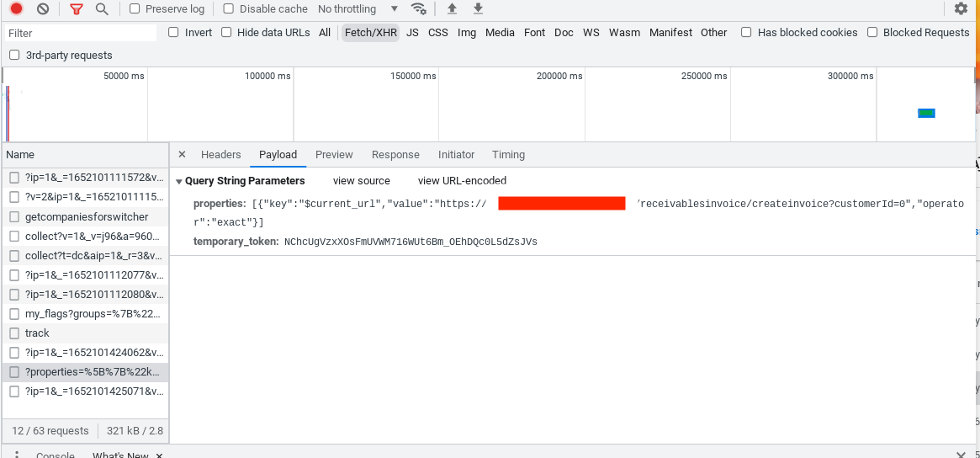Click view URL-encoded link
Screen dimensions: 980x458
pyautogui.click(x=462, y=181)
